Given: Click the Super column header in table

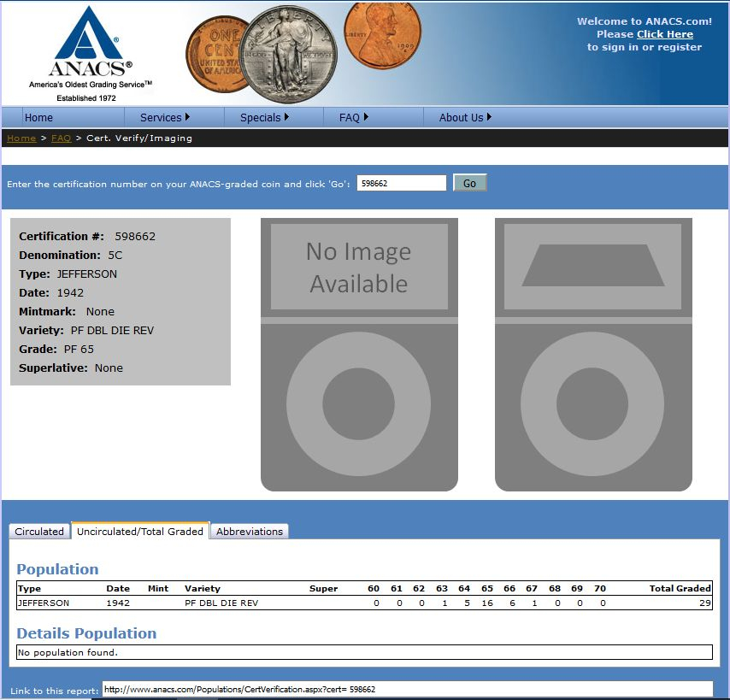Looking at the screenshot, I should click(x=324, y=588).
